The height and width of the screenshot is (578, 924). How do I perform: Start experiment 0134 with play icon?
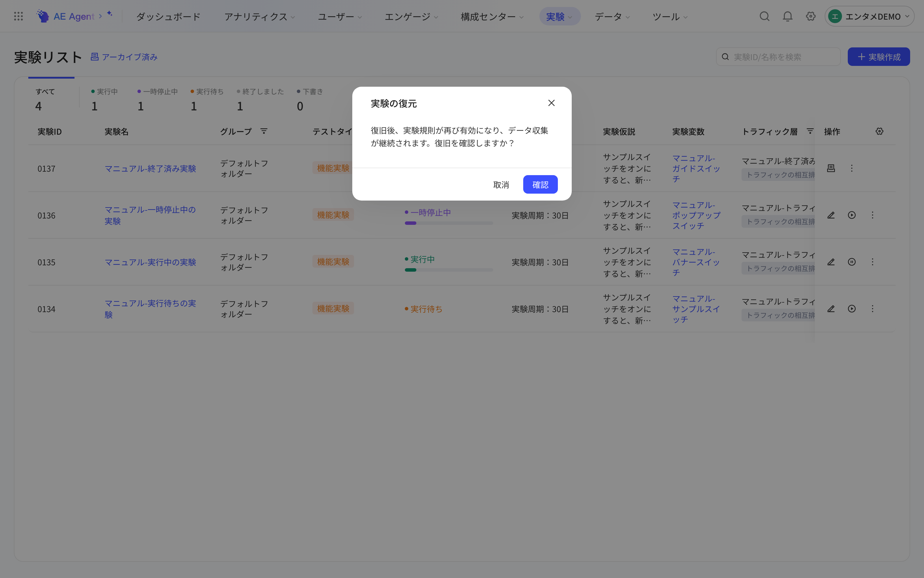click(852, 309)
